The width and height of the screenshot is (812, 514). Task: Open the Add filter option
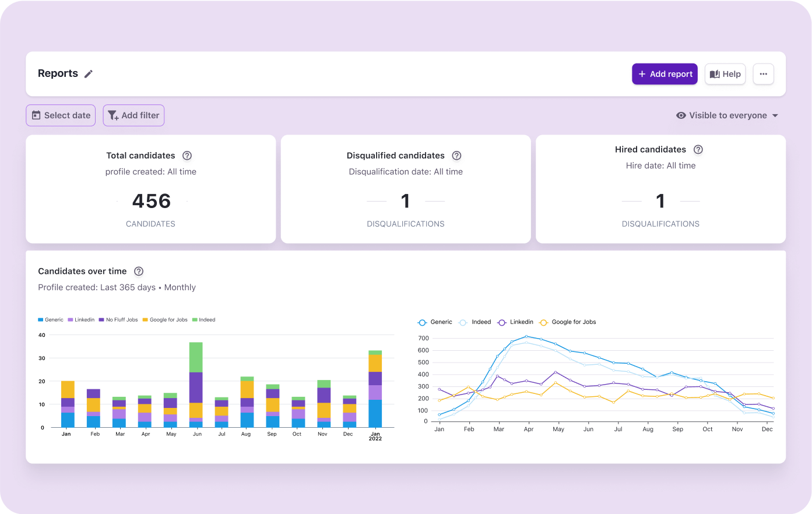[133, 115]
